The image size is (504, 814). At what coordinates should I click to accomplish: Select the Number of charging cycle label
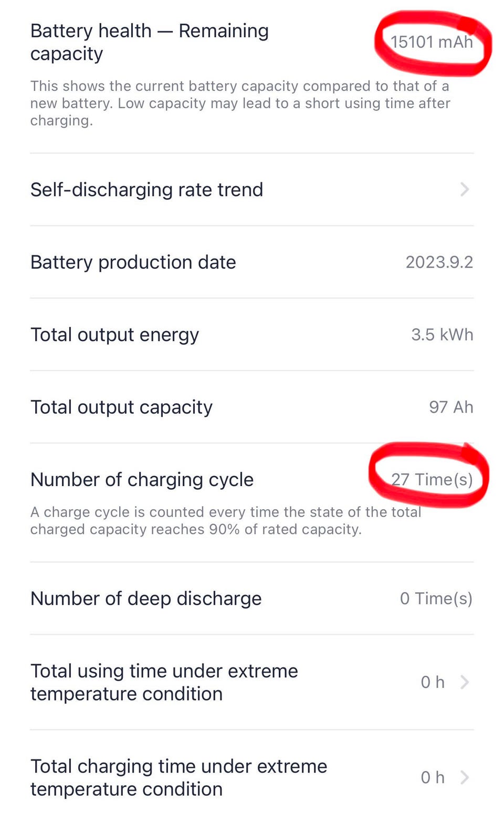click(142, 480)
